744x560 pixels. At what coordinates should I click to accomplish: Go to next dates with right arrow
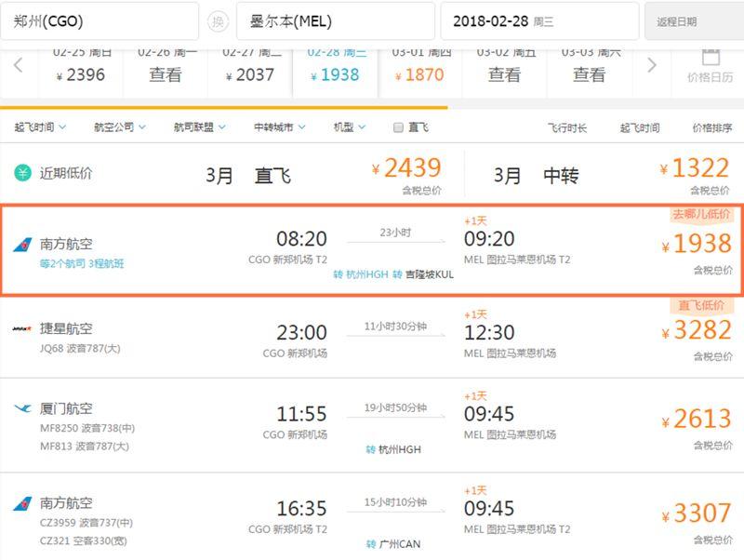click(x=652, y=65)
